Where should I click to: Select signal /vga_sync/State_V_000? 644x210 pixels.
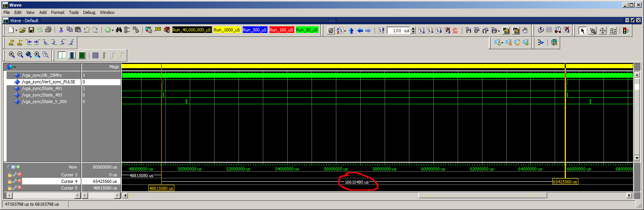(44, 102)
